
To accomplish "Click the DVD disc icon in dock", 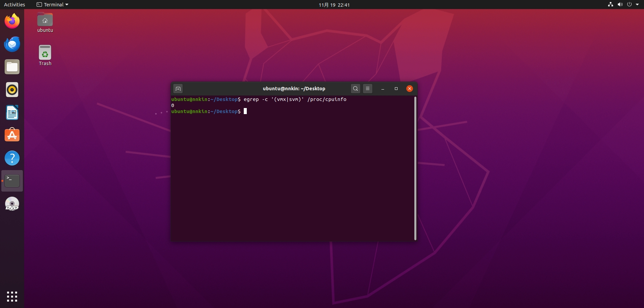I will pos(12,204).
